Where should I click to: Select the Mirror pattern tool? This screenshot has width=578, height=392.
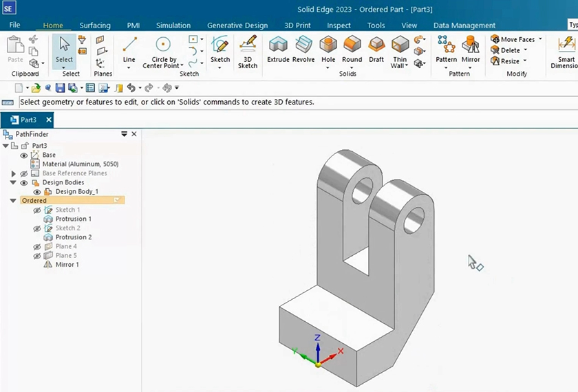pyautogui.click(x=471, y=49)
